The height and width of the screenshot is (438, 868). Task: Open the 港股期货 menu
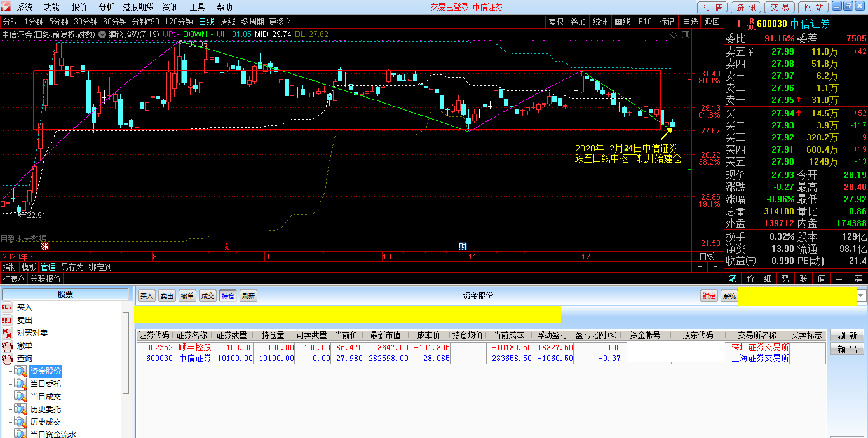[139, 7]
